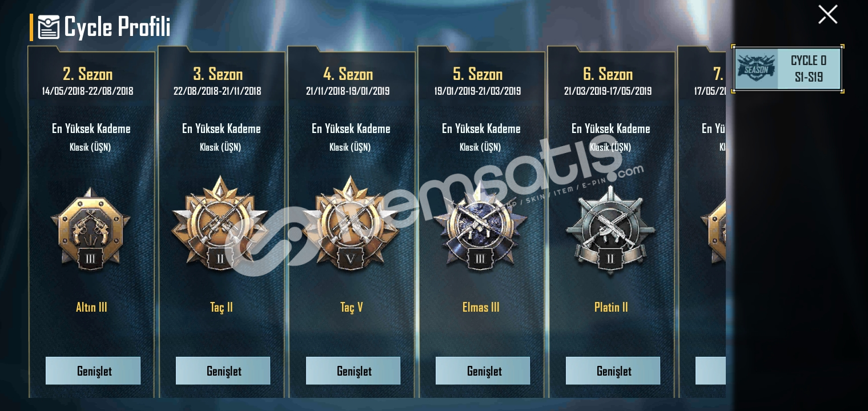This screenshot has width=868, height=411.
Task: Expand the 3. Sezon card with Genişlet
Action: coord(223,371)
